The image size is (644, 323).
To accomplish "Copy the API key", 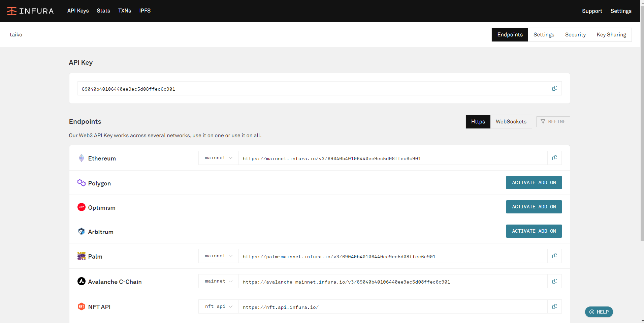I will click(x=554, y=88).
